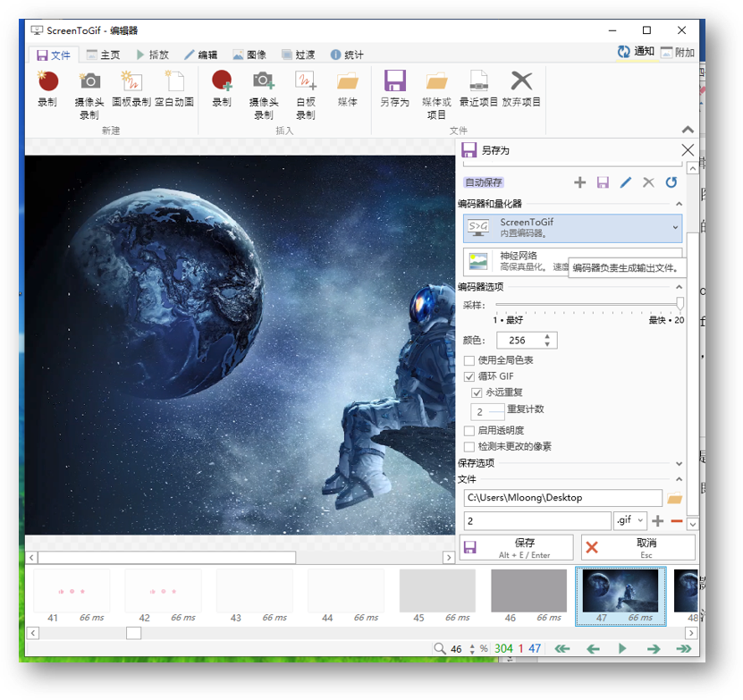This screenshot has width=743, height=700.
Task: Reset the preset with refresh icon
Action: click(x=671, y=182)
